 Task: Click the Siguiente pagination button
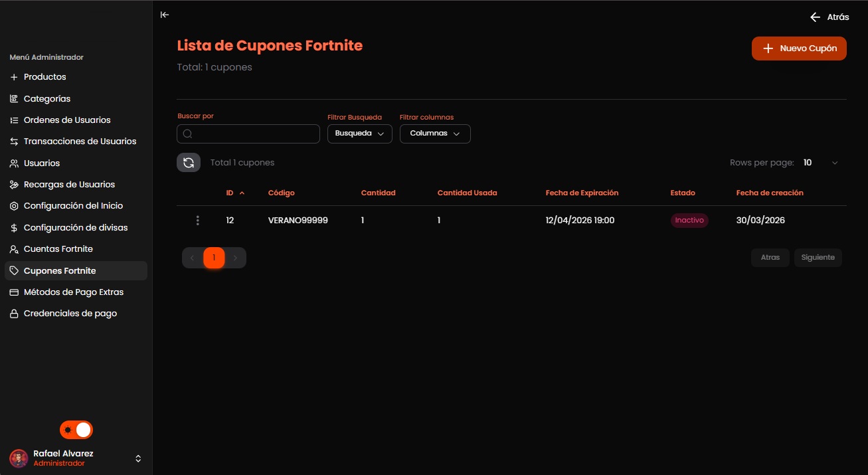click(818, 258)
